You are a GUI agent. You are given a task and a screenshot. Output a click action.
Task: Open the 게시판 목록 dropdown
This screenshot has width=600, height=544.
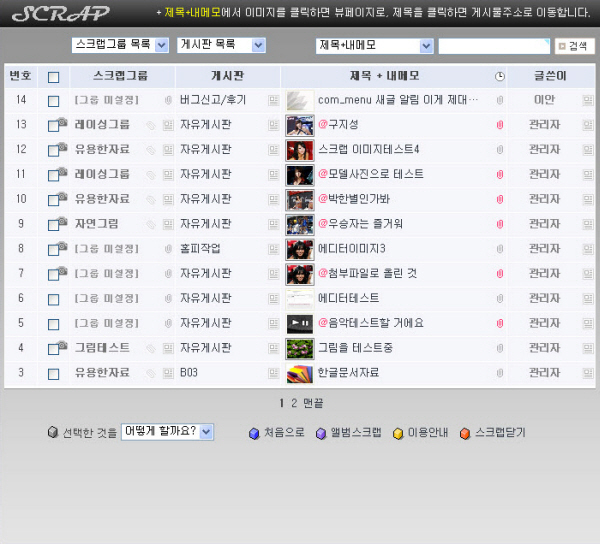tap(221, 45)
